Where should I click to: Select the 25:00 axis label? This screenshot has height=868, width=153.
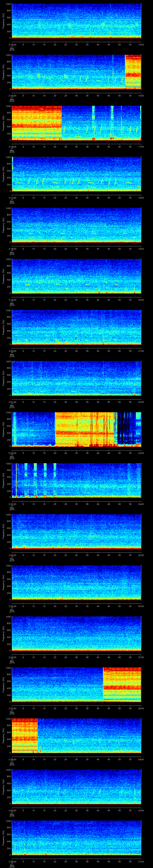141,555
